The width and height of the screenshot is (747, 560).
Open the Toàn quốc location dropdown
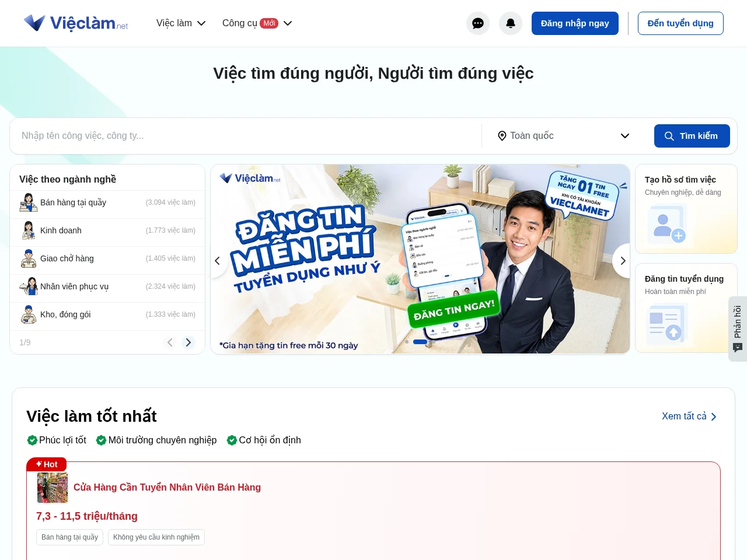564,136
